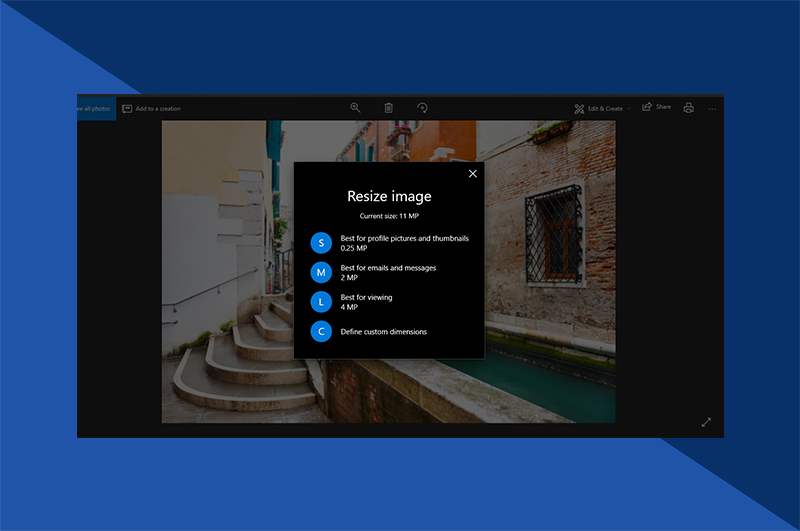Select the S small size option
The width and height of the screenshot is (800, 531).
[x=321, y=243]
